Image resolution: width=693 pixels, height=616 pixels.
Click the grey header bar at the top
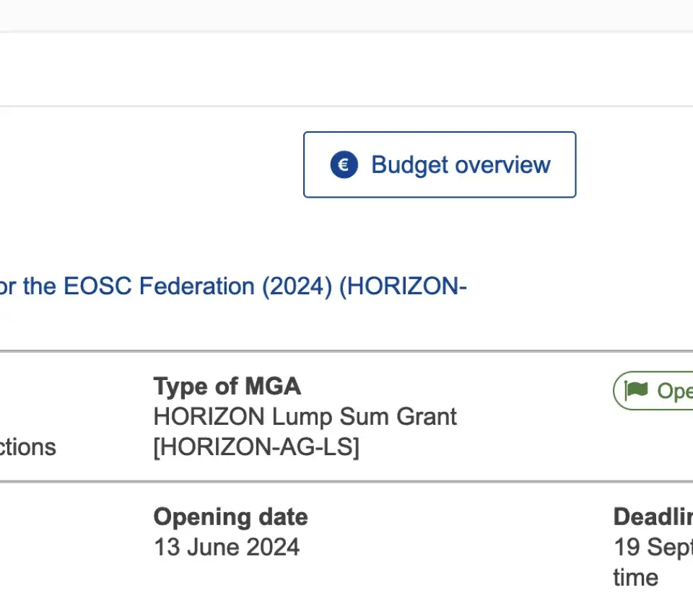tap(346, 14)
